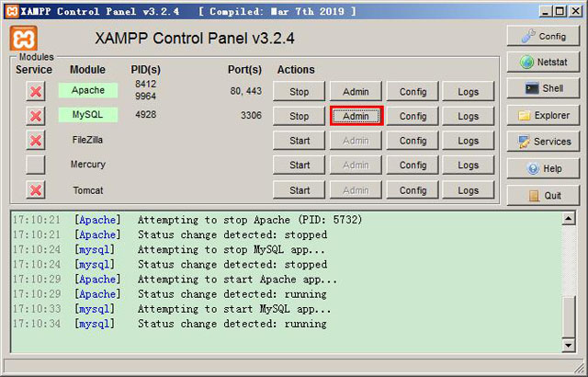Select the Apache module label

(88, 90)
